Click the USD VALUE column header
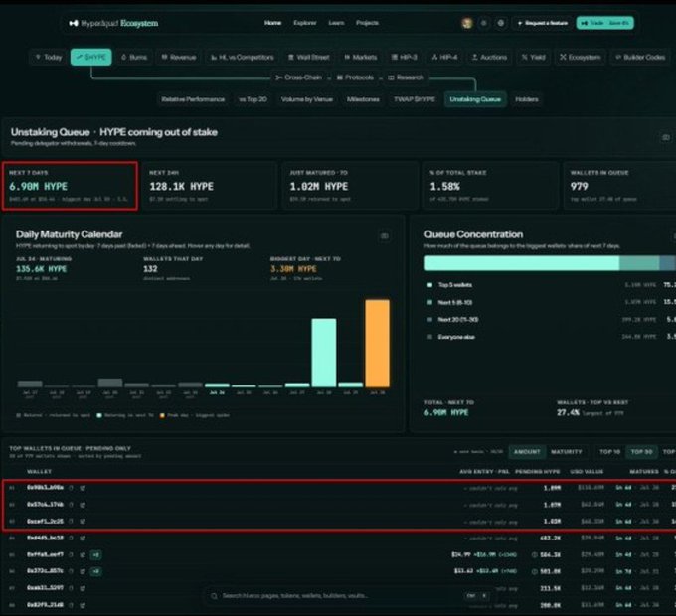Image resolution: width=676 pixels, height=616 pixels. (x=587, y=472)
